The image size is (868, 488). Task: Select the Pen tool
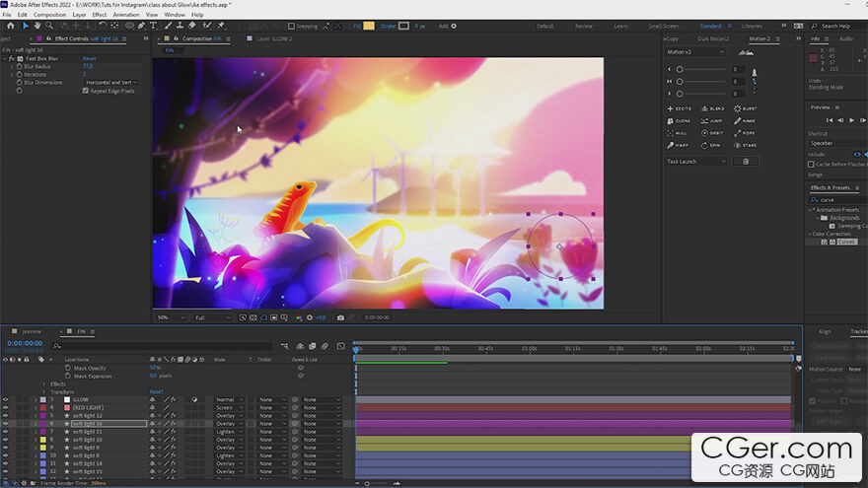(142, 26)
